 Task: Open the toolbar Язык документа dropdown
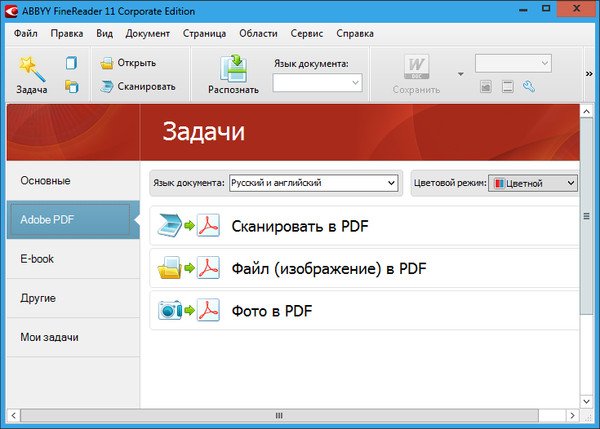tap(317, 83)
